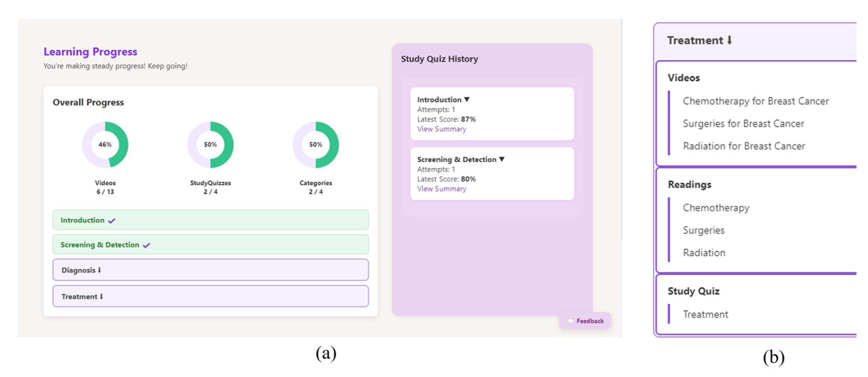Start the Treatment study quiz
The image size is (868, 377).
click(705, 314)
